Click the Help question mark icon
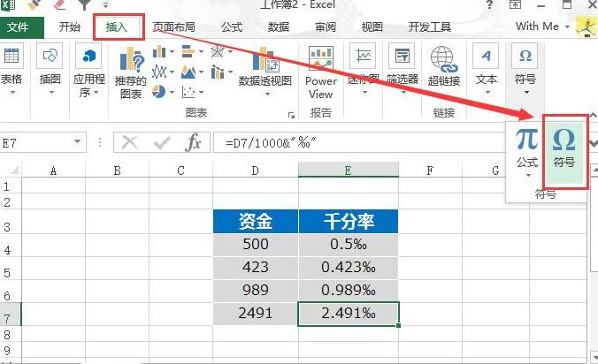The height and width of the screenshot is (364, 598). 489,4
